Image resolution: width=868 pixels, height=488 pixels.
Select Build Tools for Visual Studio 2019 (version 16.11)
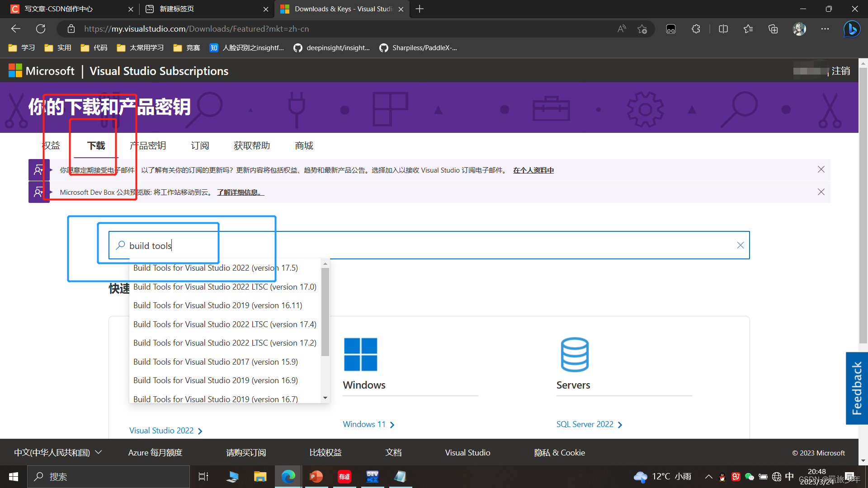click(x=217, y=305)
